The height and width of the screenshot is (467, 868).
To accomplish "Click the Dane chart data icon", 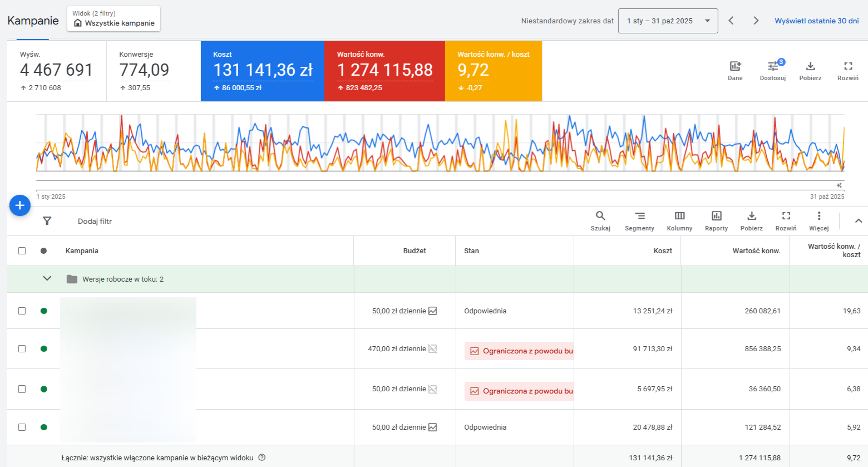I will point(735,70).
